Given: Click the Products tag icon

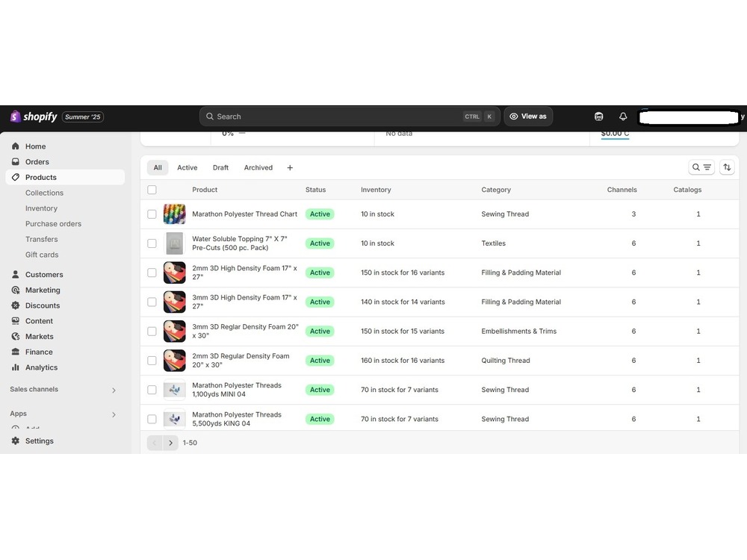Looking at the screenshot, I should click(15, 177).
